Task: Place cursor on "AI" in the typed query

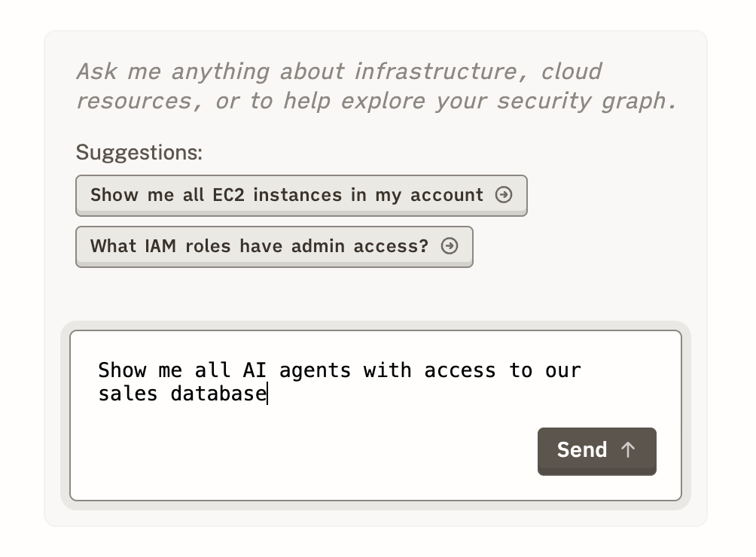Action: (x=255, y=370)
